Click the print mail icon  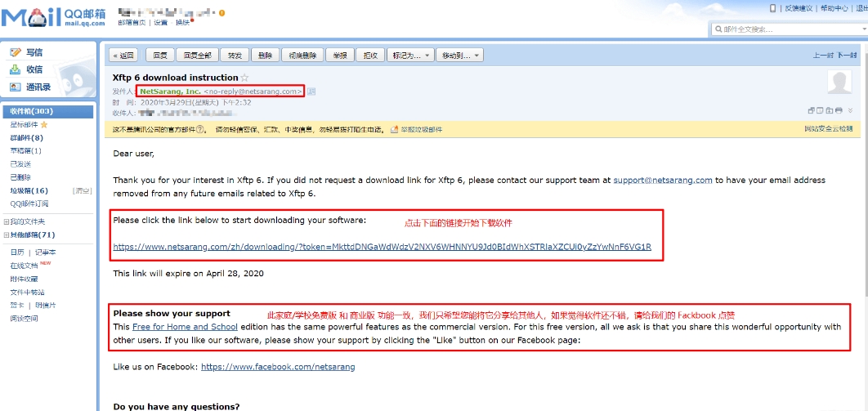click(839, 110)
